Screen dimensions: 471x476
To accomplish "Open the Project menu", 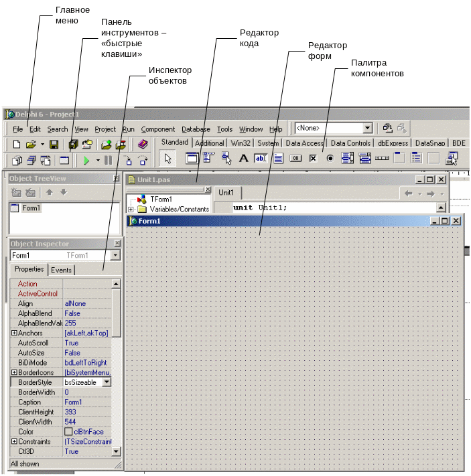I will click(x=105, y=129).
